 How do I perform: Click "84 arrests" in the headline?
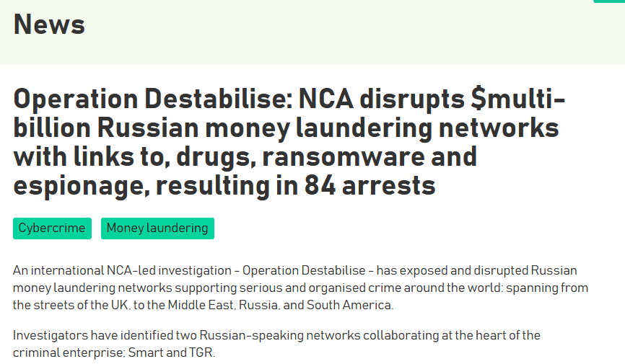pos(370,185)
